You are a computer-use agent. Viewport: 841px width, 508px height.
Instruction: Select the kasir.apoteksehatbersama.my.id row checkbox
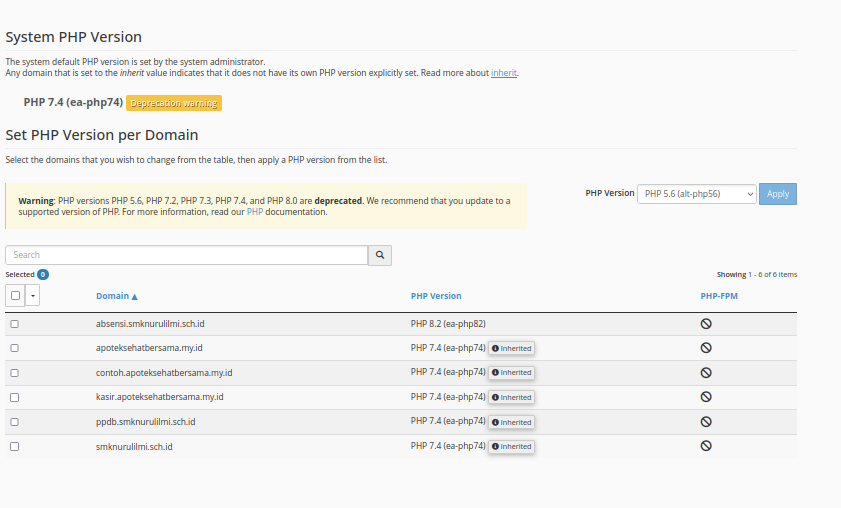14,397
